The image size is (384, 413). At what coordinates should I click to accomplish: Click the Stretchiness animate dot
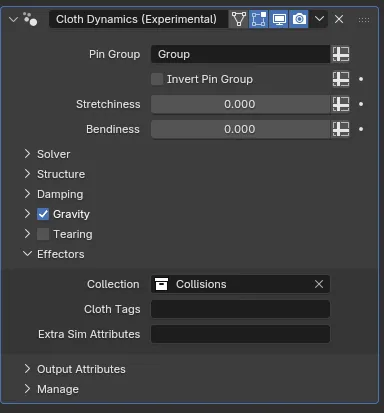[361, 104]
